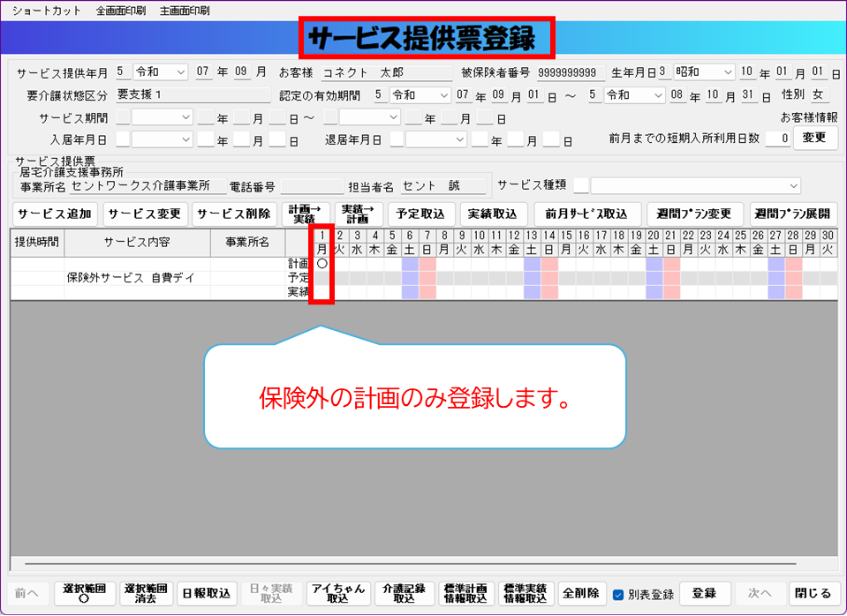Open the 全画面印刷 menu
Image resolution: width=847 pixels, height=616 pixels.
(121, 11)
